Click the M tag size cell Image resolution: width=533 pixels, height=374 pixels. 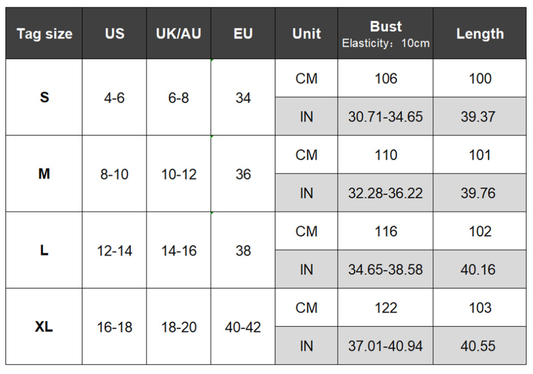[44, 174]
